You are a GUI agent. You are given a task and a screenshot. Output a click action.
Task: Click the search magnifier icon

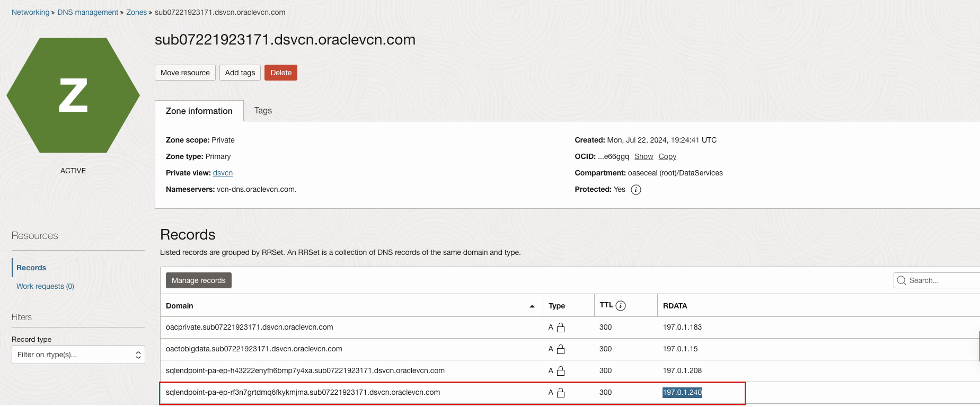901,280
